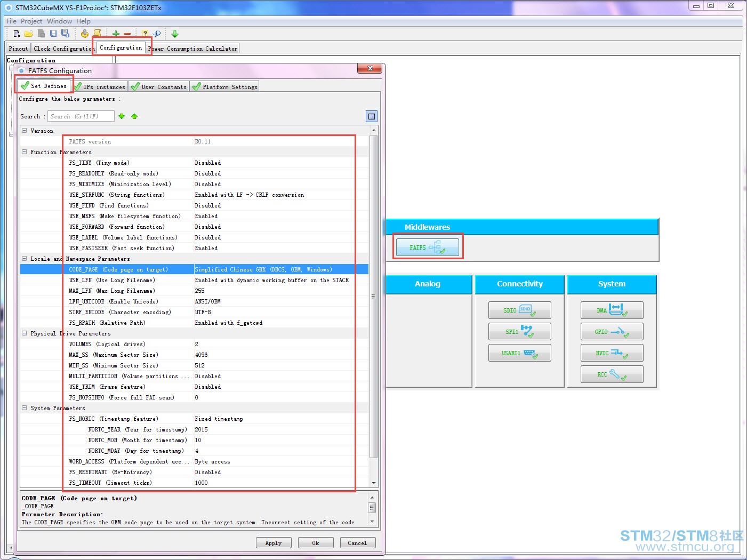
Task: Click the FS_NORTC value 'Fixed timestamp'
Action: pos(219,419)
